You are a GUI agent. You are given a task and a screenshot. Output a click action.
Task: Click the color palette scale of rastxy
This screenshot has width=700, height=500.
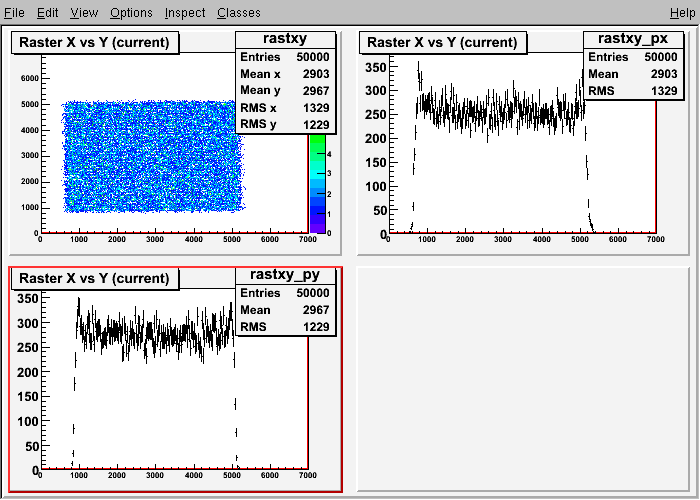(317, 183)
